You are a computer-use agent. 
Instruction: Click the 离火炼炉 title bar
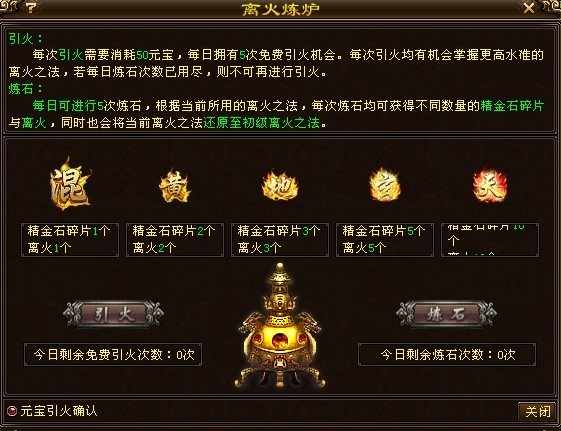pos(280,9)
